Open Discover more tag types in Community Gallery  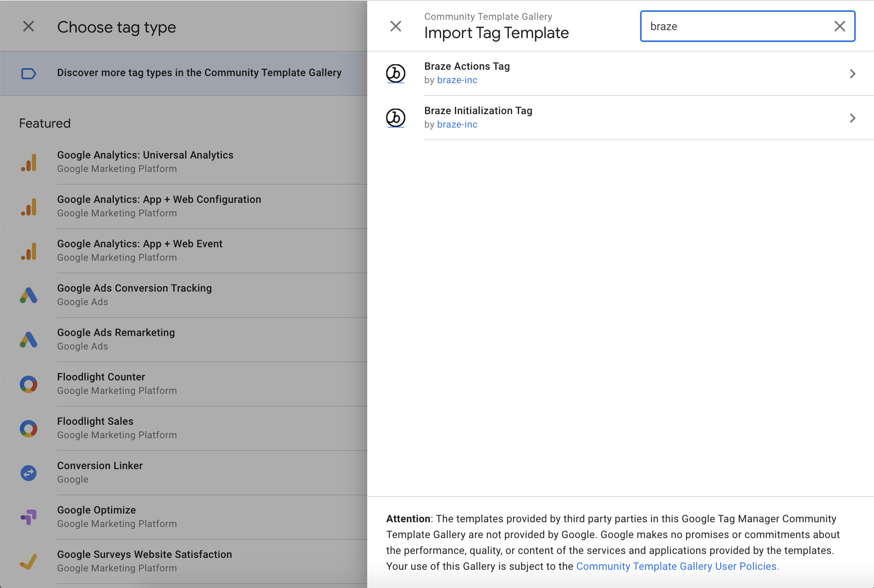click(184, 73)
